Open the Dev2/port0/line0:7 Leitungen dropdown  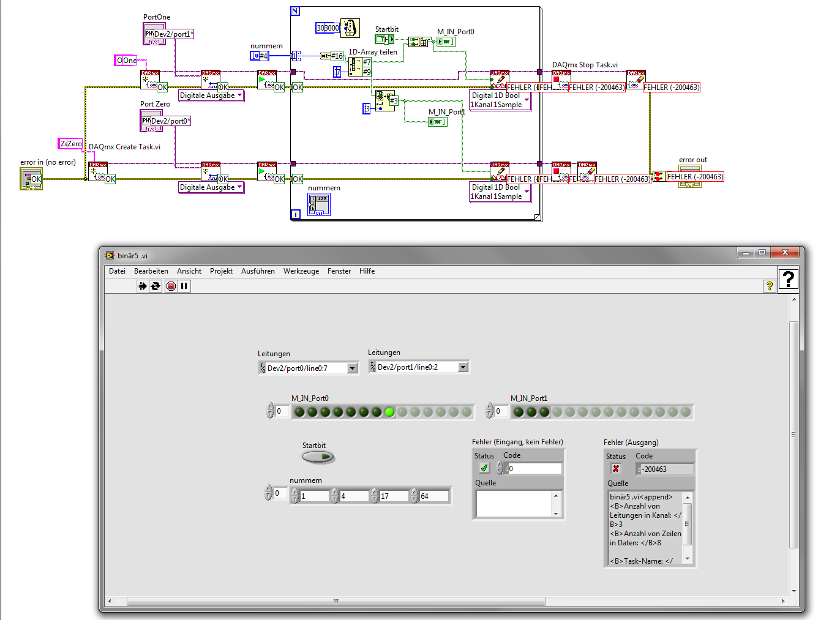pyautogui.click(x=353, y=368)
